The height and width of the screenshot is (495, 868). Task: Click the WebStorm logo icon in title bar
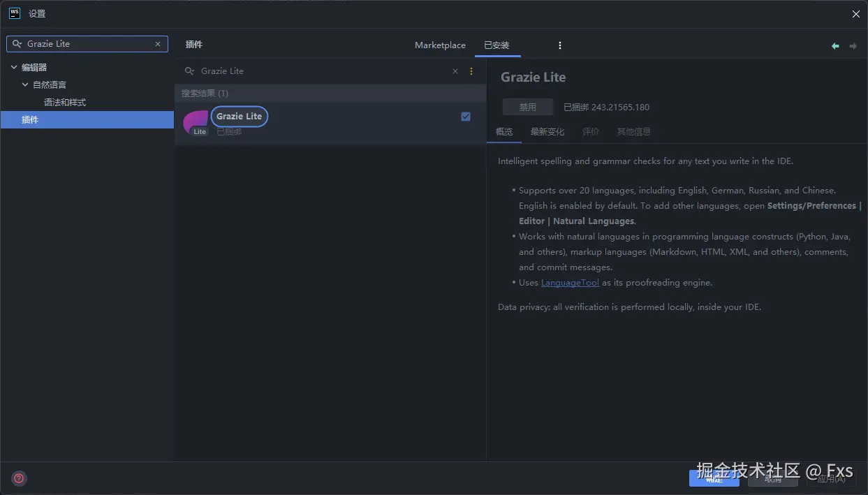coord(14,13)
